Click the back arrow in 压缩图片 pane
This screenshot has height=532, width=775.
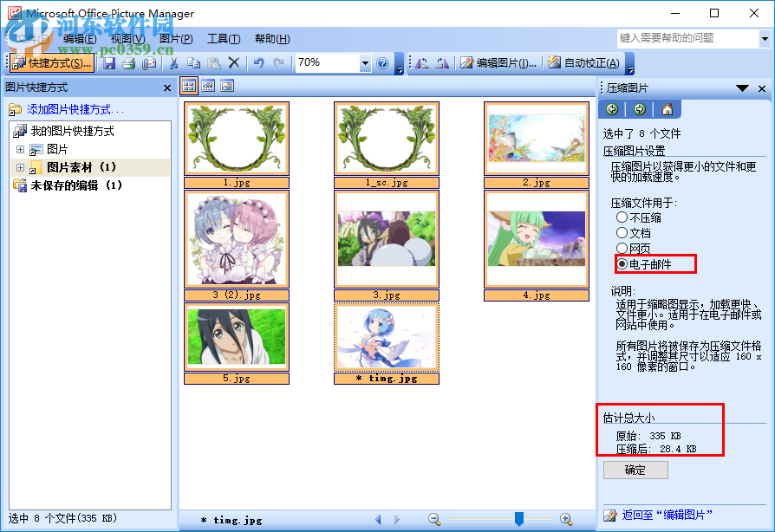click(612, 109)
